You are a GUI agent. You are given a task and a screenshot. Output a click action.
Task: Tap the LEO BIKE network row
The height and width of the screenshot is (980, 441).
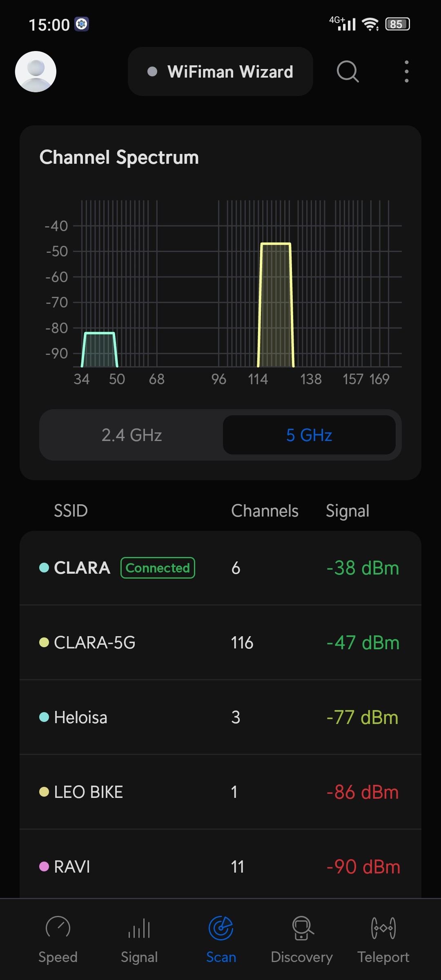(x=220, y=792)
